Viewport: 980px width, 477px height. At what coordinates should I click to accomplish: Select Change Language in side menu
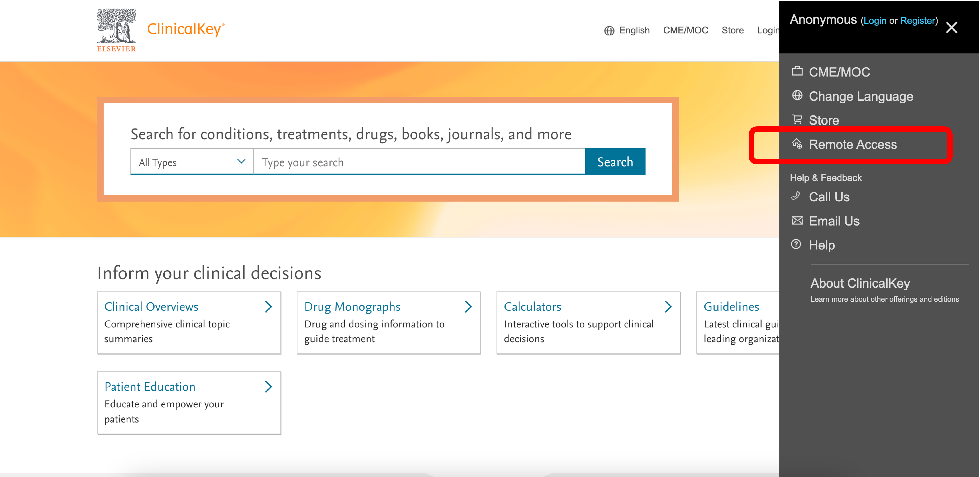[861, 96]
